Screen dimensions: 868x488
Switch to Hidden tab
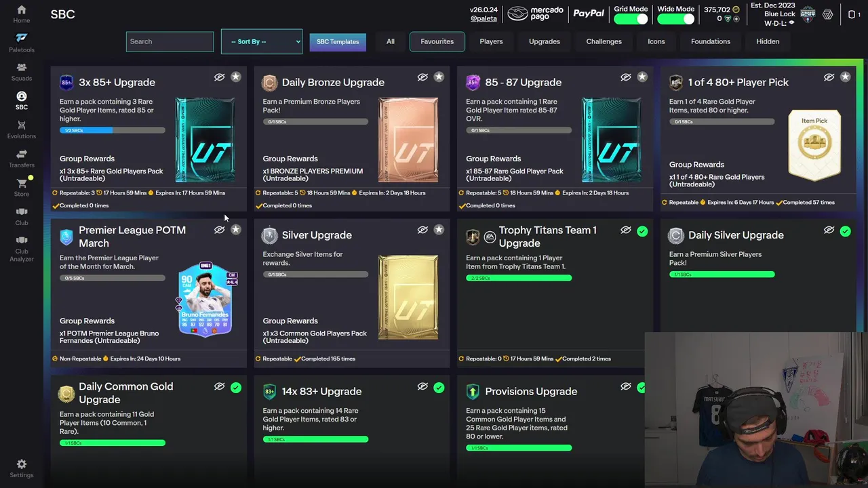click(768, 41)
